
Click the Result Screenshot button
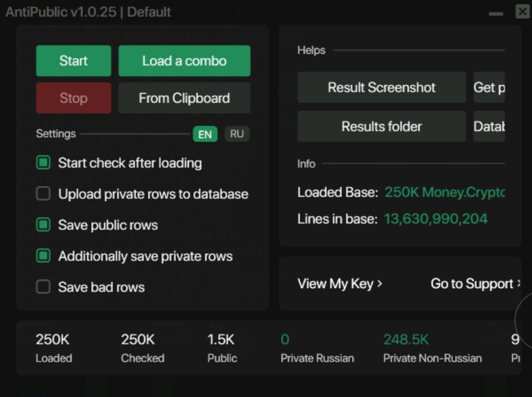coord(381,88)
